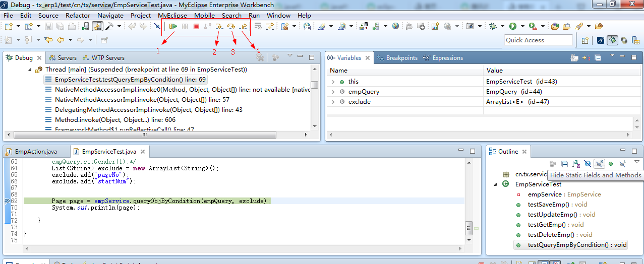
Task: Click the Step Return icon
Action: (243, 26)
